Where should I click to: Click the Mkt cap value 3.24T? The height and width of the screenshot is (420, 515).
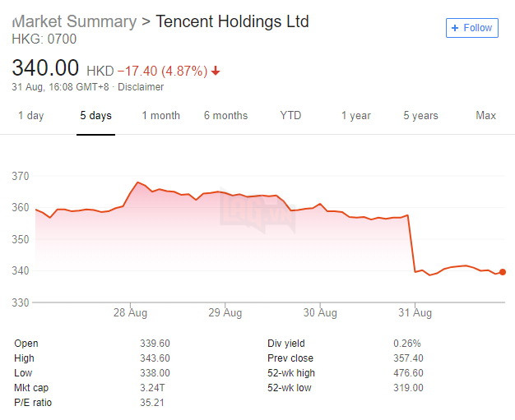(155, 387)
